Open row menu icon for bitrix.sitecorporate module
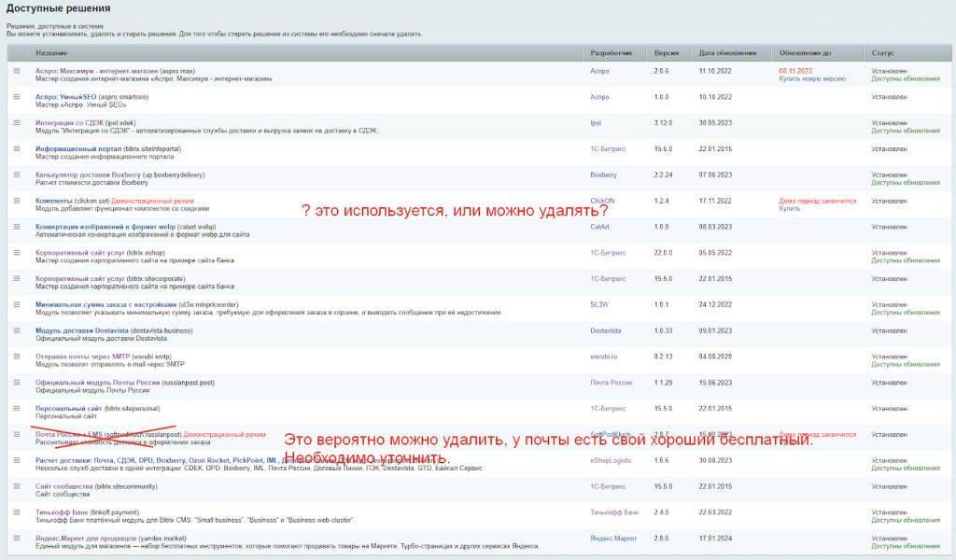The image size is (956, 560). pyautogui.click(x=17, y=278)
